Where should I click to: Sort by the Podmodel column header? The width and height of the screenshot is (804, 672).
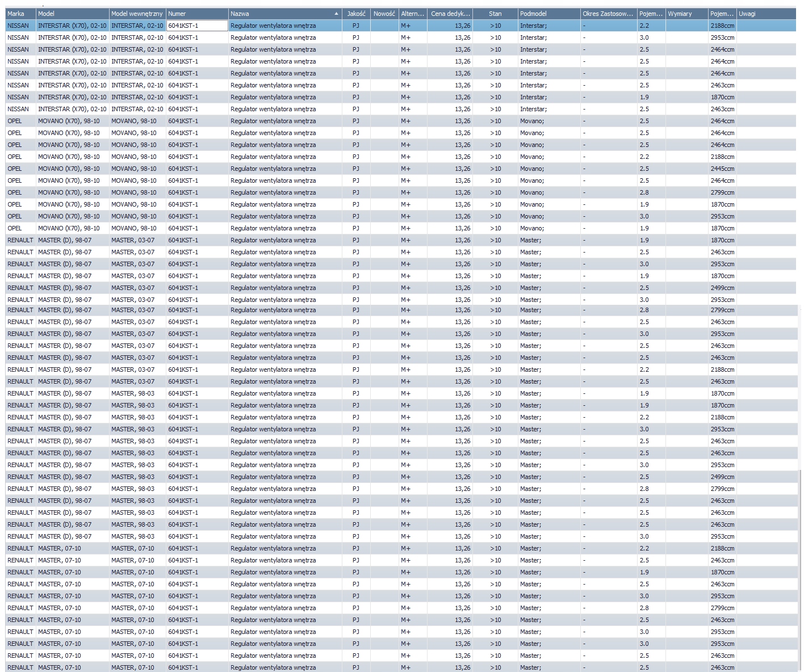tap(549, 14)
